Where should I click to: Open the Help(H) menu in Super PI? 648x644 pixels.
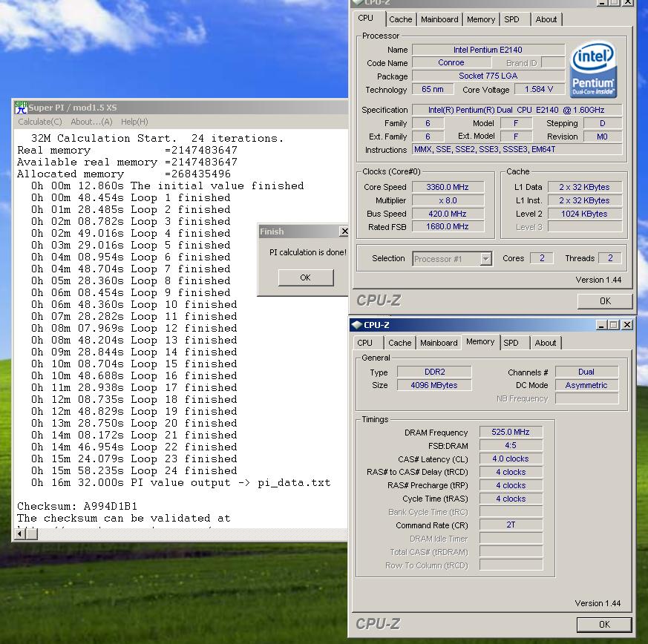coord(134,122)
